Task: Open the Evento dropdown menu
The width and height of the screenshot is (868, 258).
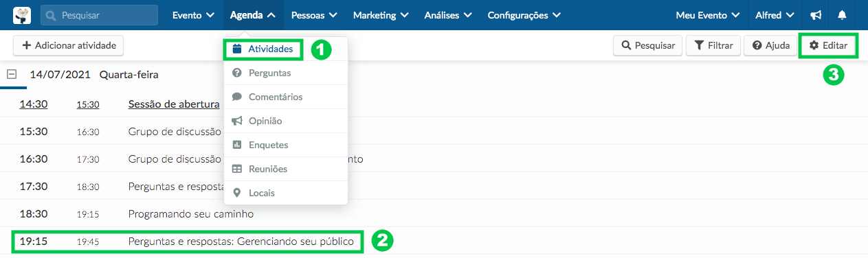Action: [193, 15]
